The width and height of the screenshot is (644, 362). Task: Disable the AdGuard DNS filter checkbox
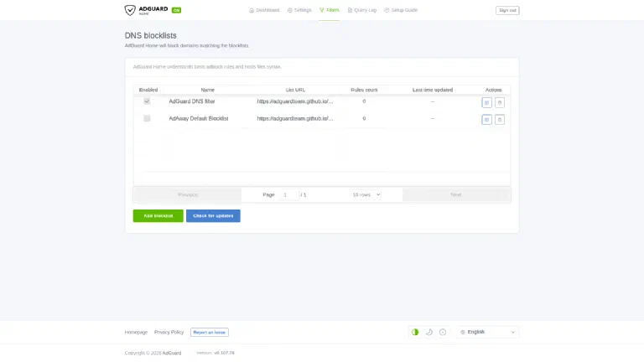tap(147, 101)
